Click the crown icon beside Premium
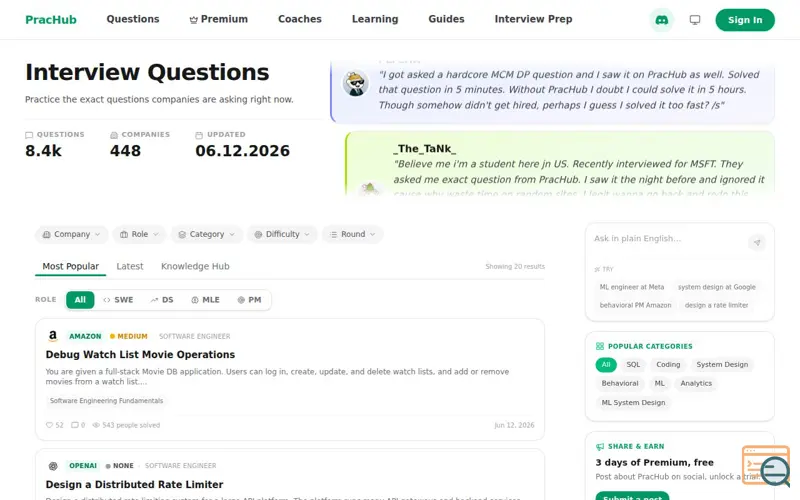This screenshot has width=800, height=500. tap(193, 20)
